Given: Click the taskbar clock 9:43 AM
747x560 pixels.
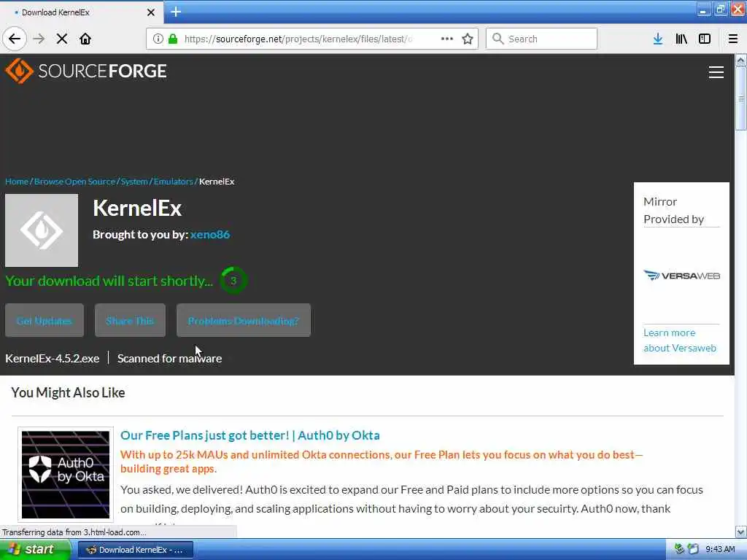Looking at the screenshot, I should tap(720, 550).
